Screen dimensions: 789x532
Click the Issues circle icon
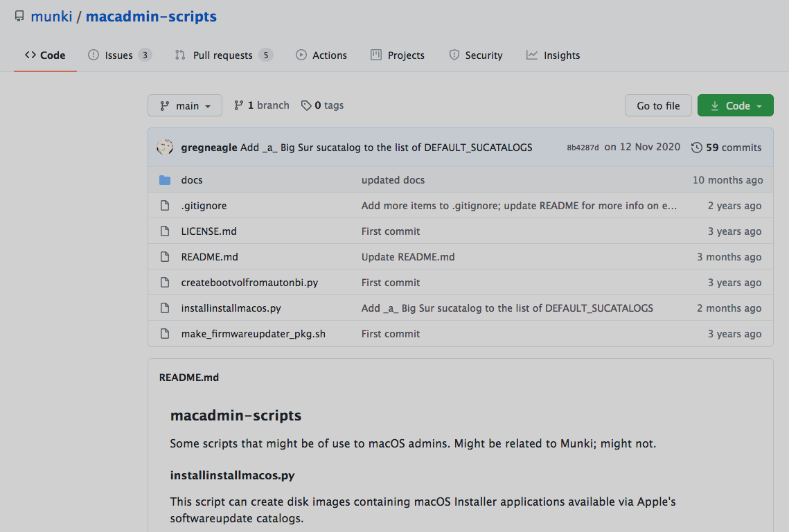(x=93, y=55)
